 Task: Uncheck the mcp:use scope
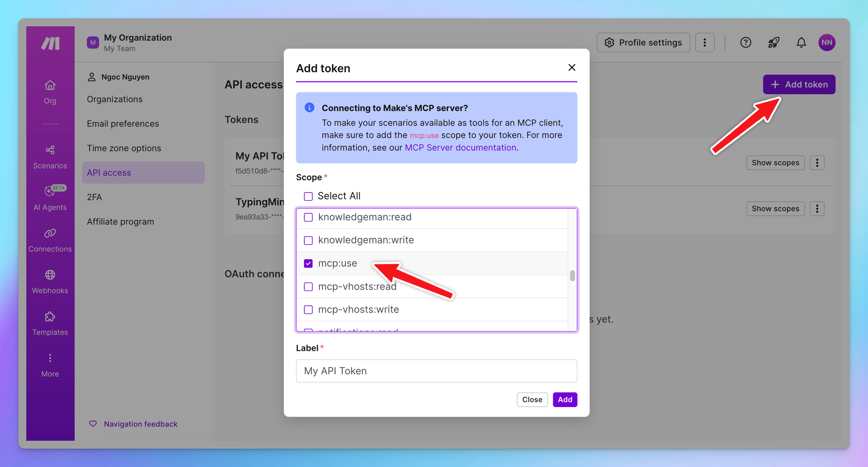coord(308,263)
